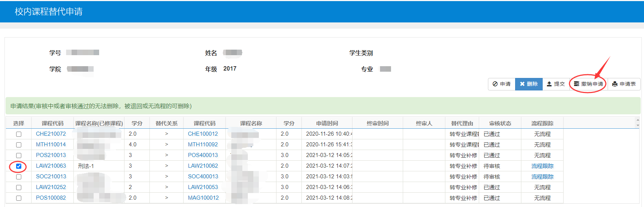The image size is (644, 207).
Task: Click the 课程代码 first column header
Action: 53,123
